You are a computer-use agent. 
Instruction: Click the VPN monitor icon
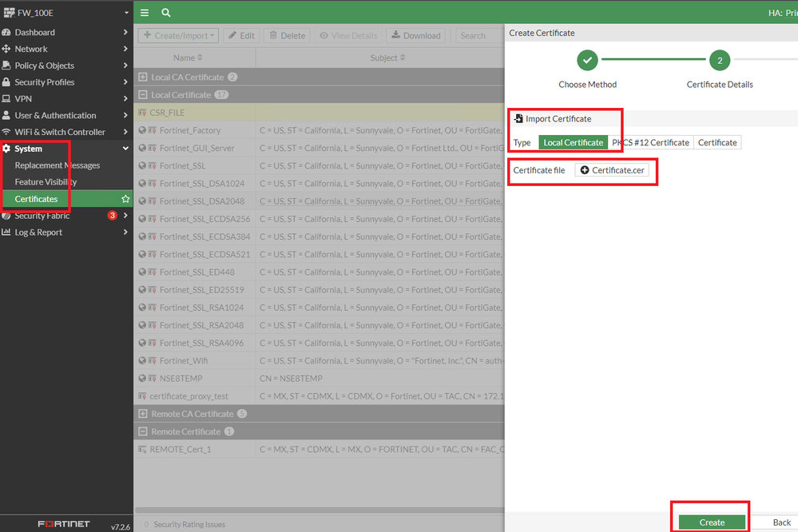click(x=6, y=98)
